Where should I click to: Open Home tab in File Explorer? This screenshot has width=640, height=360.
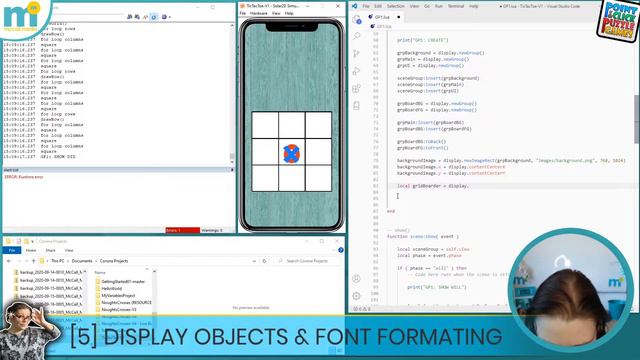tap(31, 250)
